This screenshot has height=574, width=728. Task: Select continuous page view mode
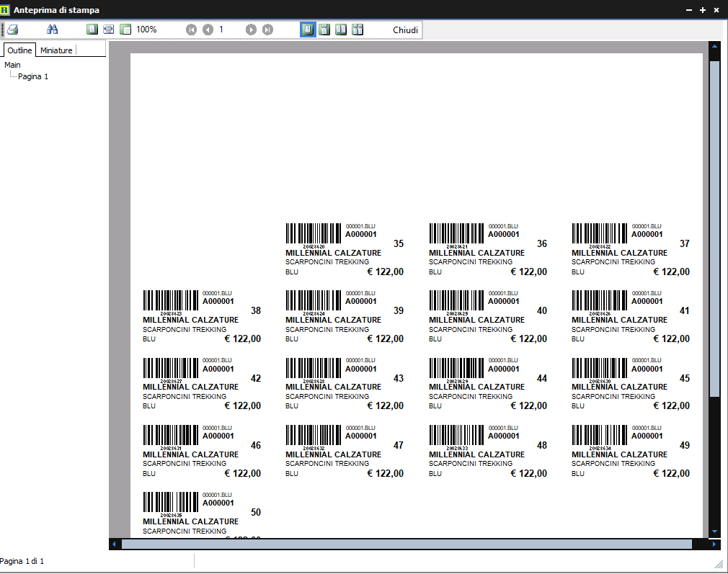[324, 30]
